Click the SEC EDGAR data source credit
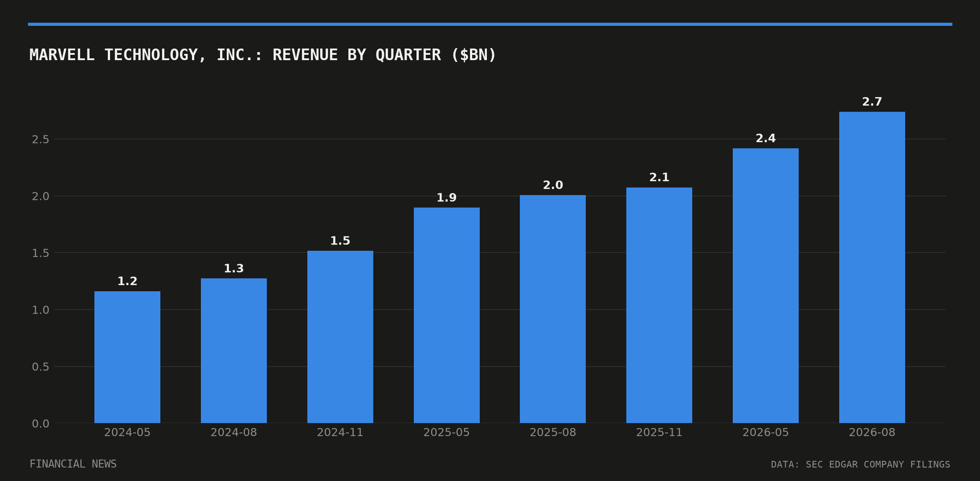The width and height of the screenshot is (980, 481). [861, 465]
